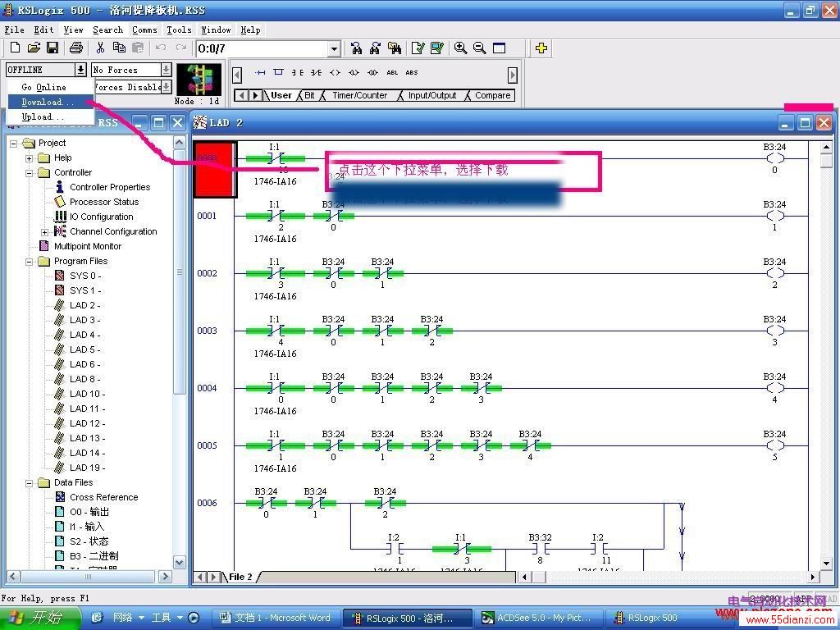Viewport: 840px width, 630px height.
Task: Insert a new rung from instruction toolbar
Action: (x=260, y=72)
